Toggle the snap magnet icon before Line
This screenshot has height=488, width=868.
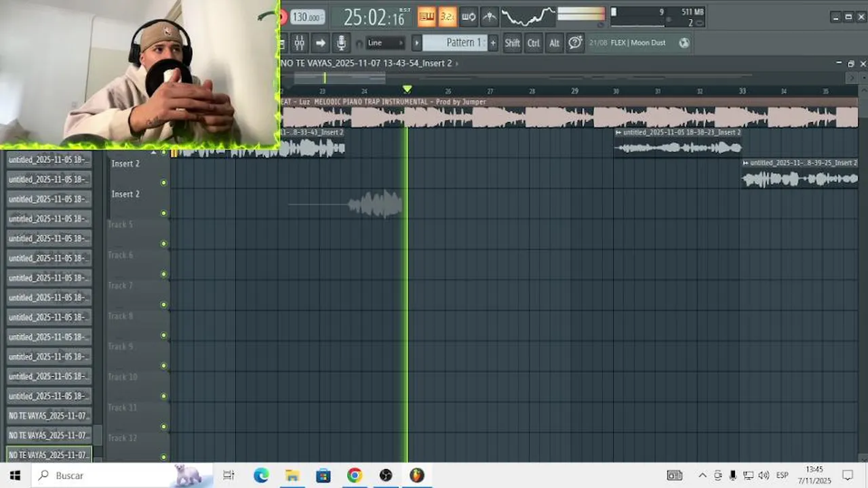pyautogui.click(x=359, y=43)
